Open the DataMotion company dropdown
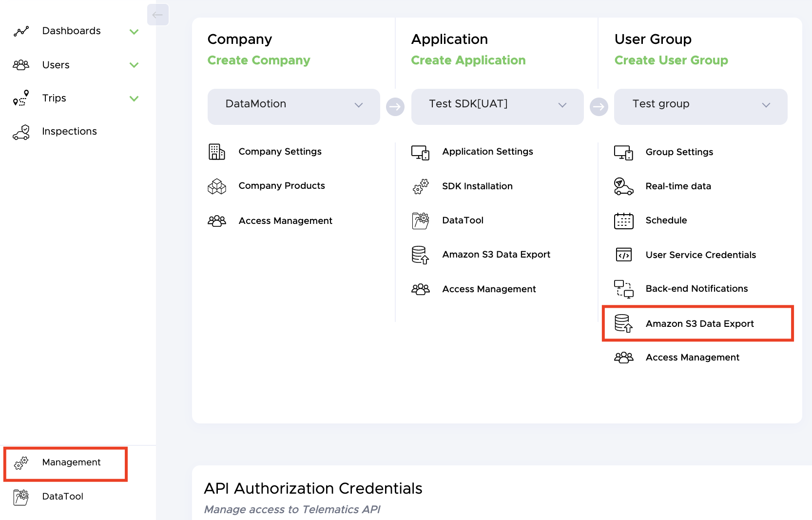 294,106
